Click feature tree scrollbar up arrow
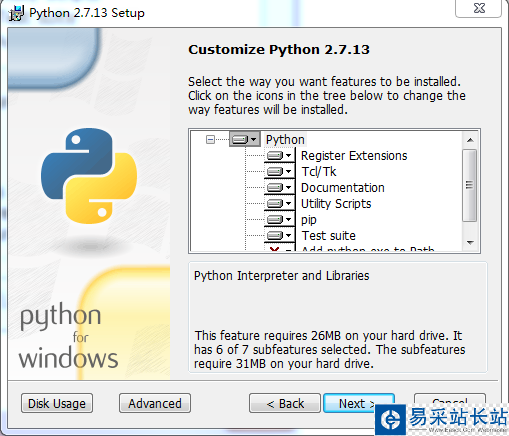The height and width of the screenshot is (436, 509). click(x=470, y=140)
